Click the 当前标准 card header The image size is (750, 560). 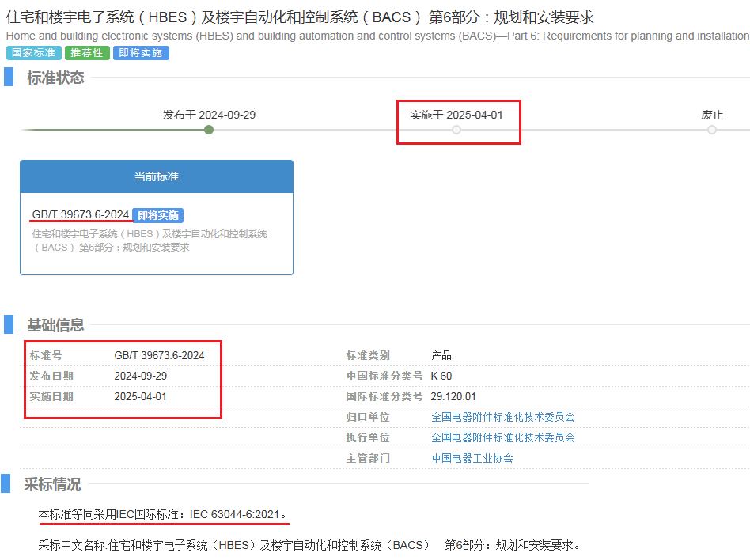tap(157, 177)
